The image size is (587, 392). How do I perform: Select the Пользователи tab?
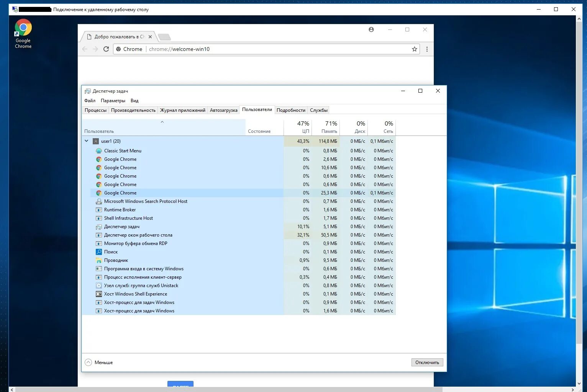click(257, 109)
